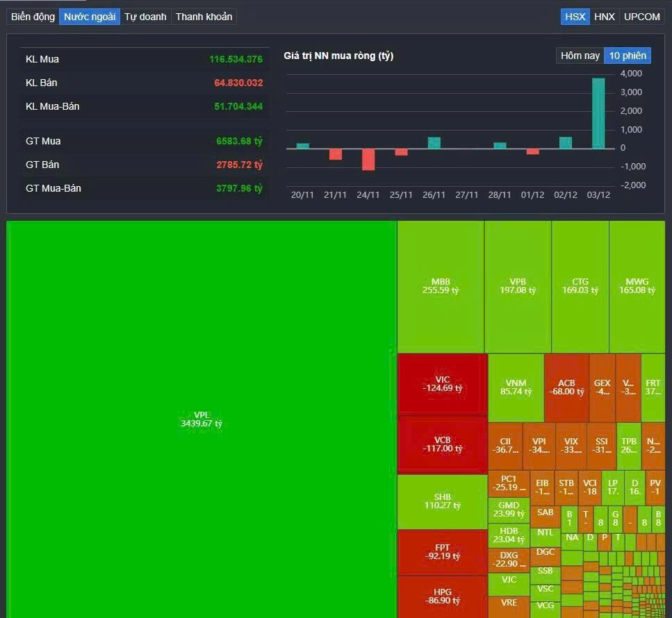Click the VCB -117.00 tỷ tile

coord(442,444)
